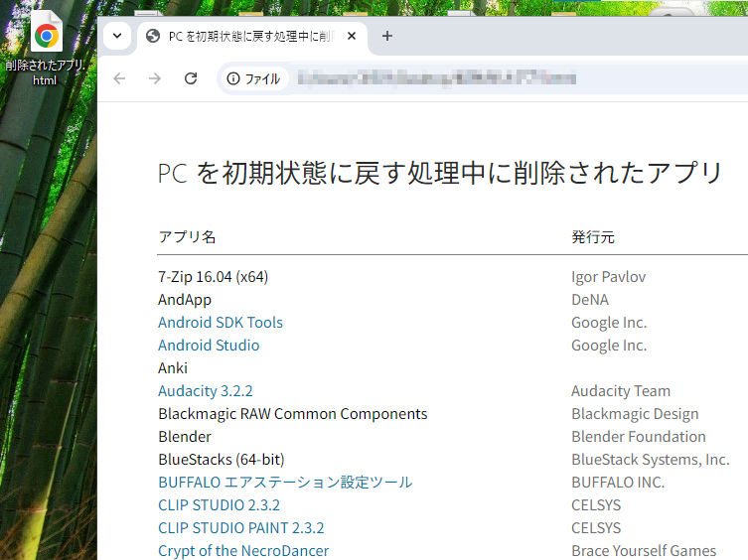Click the アプリ名 column header
The image size is (748, 560).
(x=187, y=236)
